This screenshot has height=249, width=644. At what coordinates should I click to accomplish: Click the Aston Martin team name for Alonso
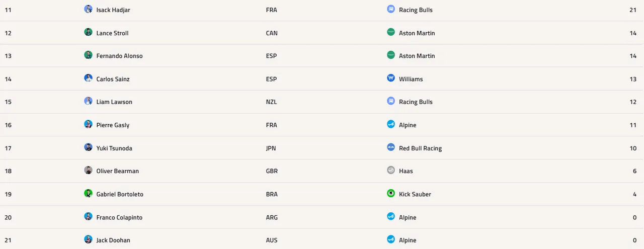click(x=417, y=56)
